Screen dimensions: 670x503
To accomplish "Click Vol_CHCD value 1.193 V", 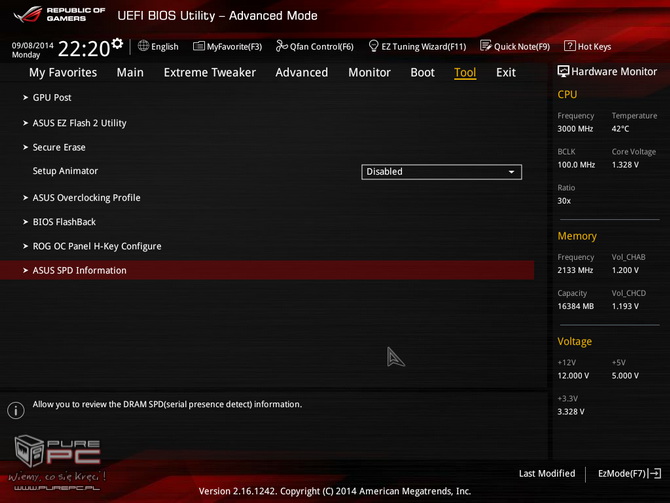I will (625, 306).
